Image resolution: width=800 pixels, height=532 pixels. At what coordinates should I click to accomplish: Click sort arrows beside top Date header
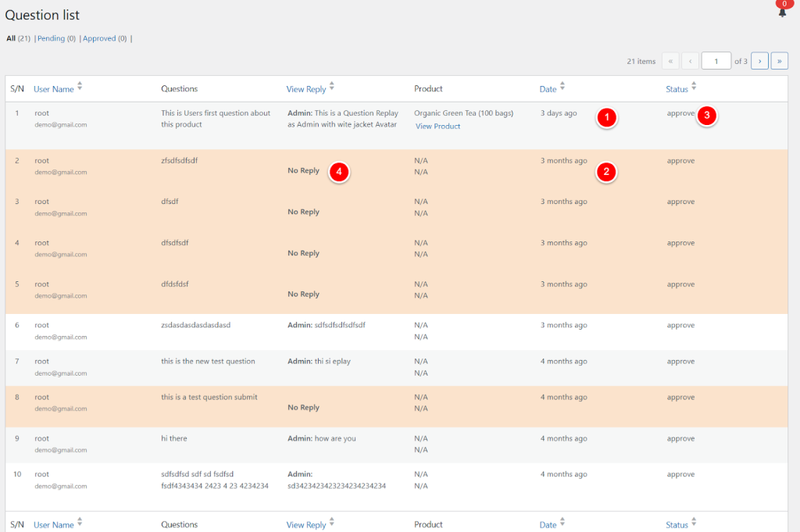click(x=562, y=87)
